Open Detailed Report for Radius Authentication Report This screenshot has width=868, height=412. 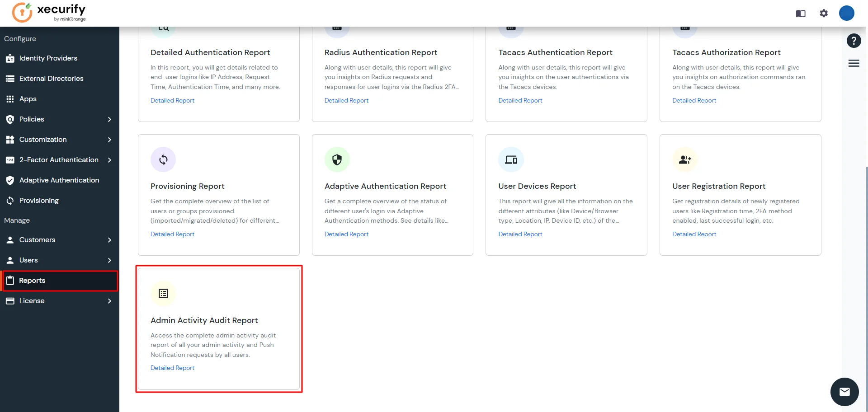pos(346,100)
